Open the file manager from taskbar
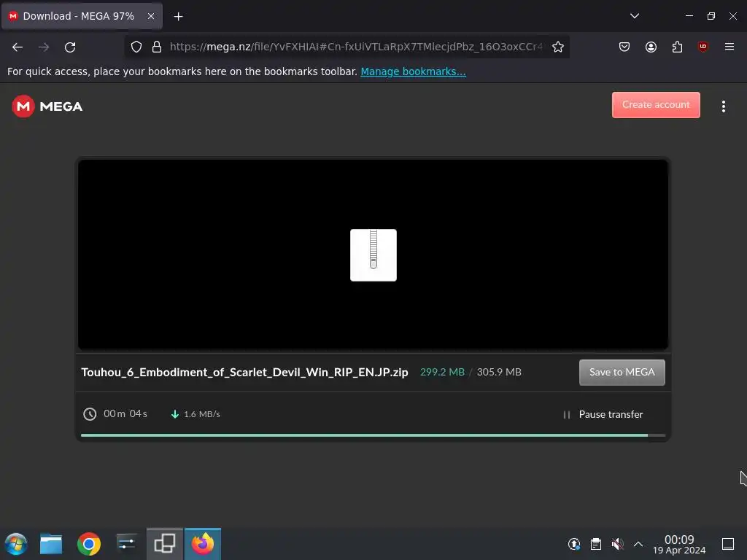This screenshot has width=747, height=560. 51,544
